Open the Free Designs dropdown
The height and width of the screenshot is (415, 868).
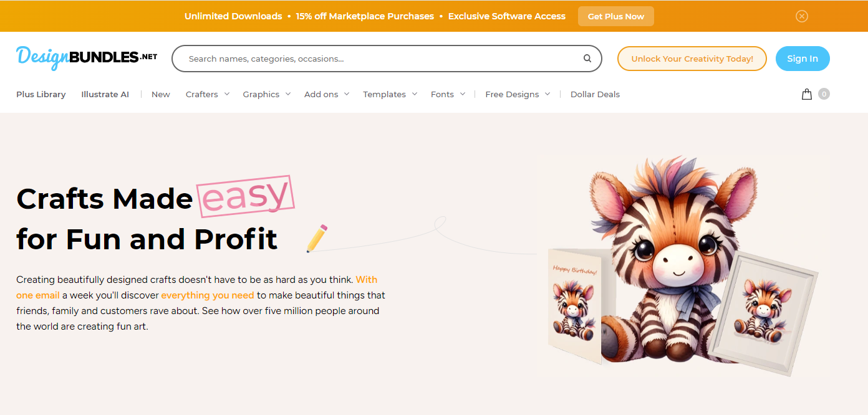coord(518,94)
